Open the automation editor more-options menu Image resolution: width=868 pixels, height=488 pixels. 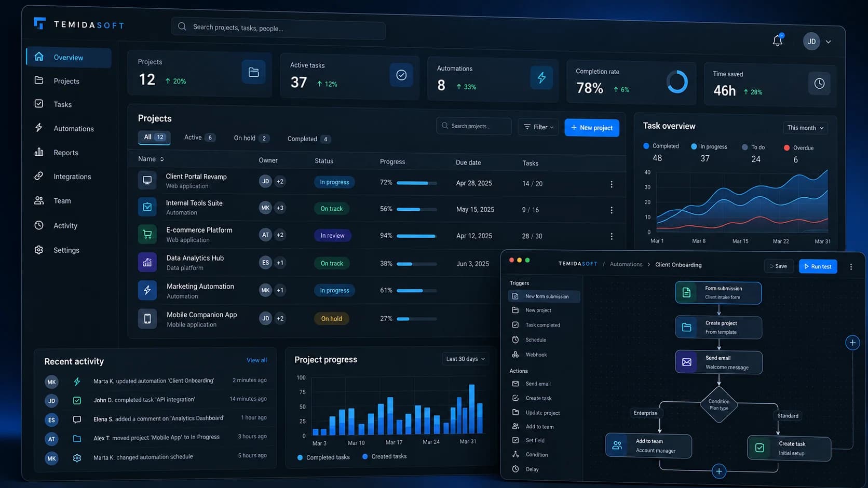tap(851, 267)
